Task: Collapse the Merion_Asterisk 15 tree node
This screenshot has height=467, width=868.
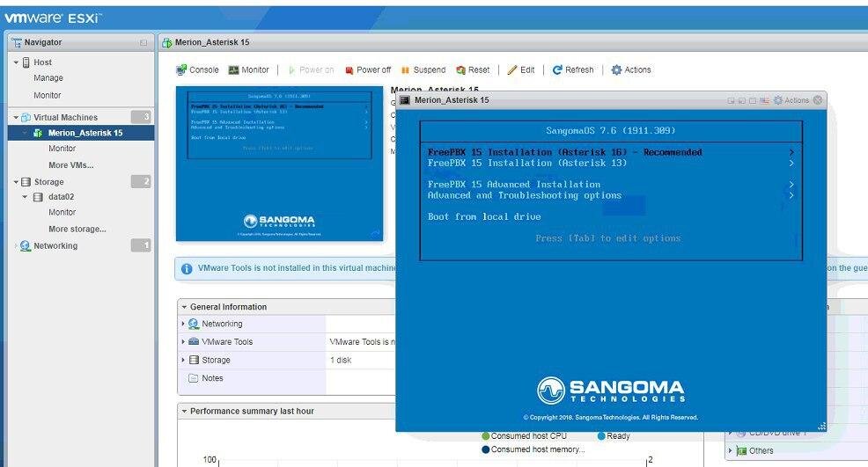Action: (x=25, y=133)
